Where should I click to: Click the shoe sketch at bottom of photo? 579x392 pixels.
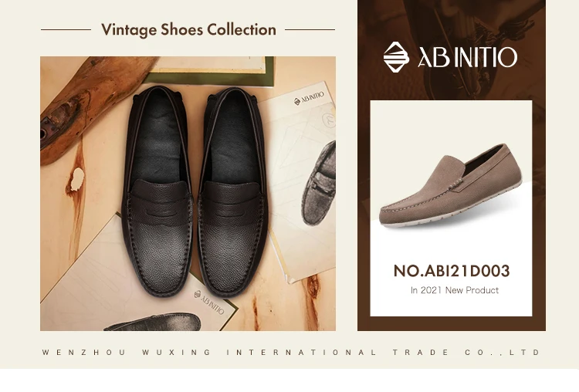tap(153, 322)
